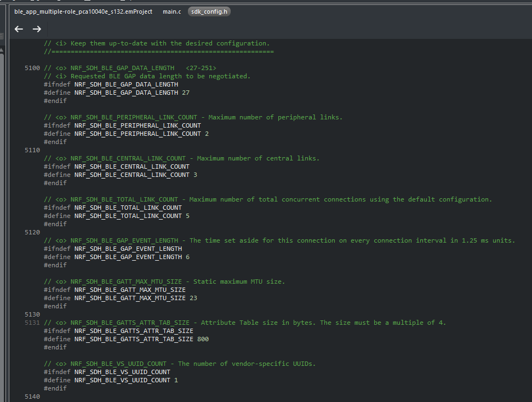
Task: Click line number 5110 in the gutter
Action: point(32,150)
